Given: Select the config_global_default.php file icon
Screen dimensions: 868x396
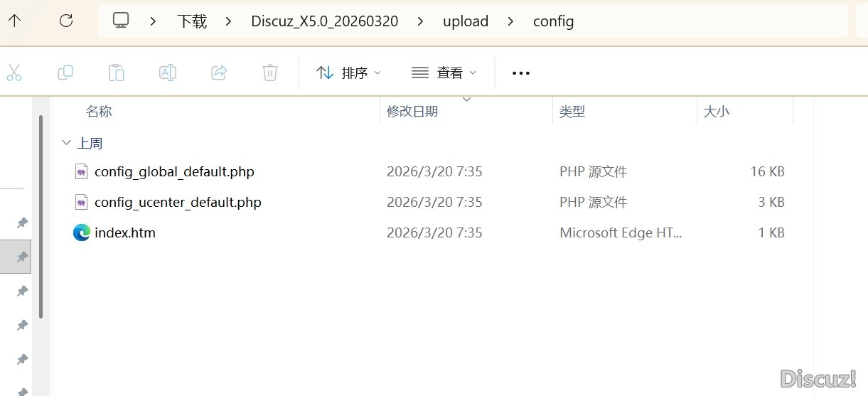Looking at the screenshot, I should click(82, 171).
